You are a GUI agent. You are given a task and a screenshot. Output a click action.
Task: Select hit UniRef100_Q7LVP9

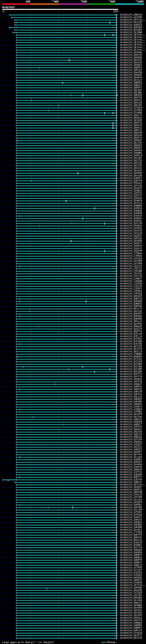(131, 510)
